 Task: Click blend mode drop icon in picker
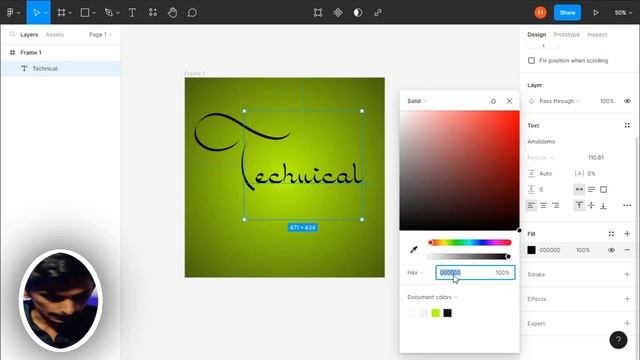493,101
